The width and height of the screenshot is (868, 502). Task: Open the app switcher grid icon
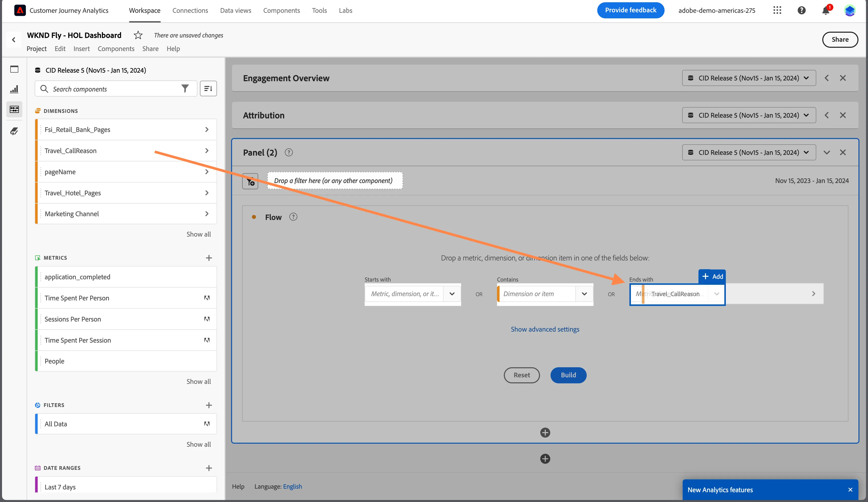pyautogui.click(x=777, y=10)
